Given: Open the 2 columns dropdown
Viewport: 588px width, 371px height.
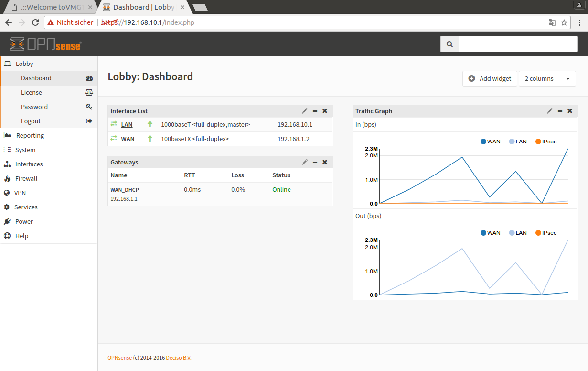Looking at the screenshot, I should (547, 78).
